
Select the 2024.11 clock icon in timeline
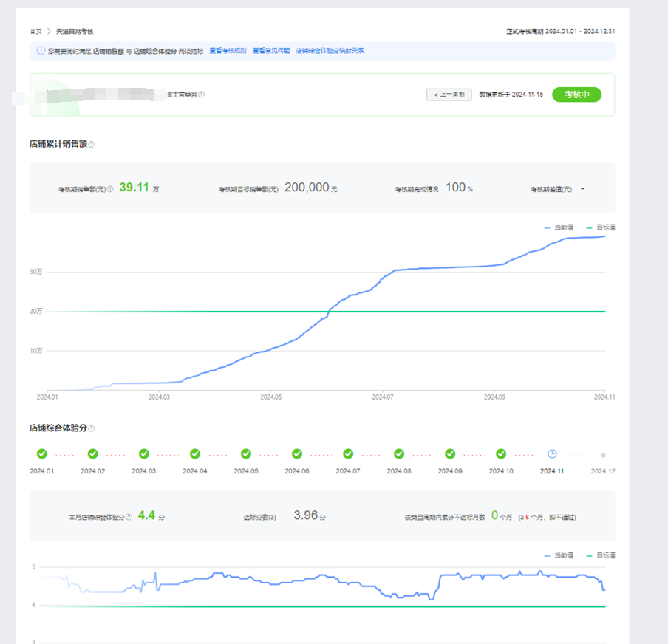point(552,454)
